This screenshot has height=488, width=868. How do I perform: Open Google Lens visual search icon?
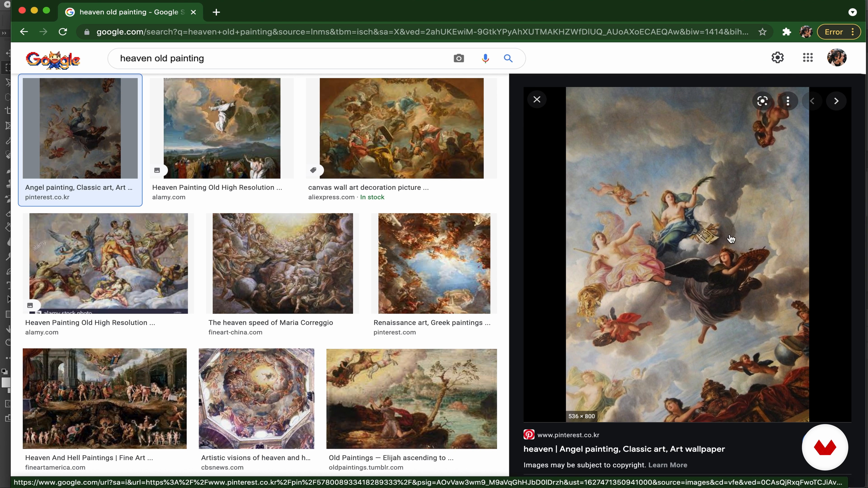[x=762, y=101]
